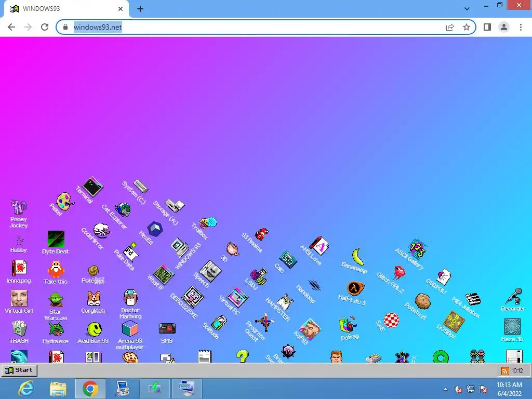Select the WINDOWS93 browser tab
This screenshot has height=399, width=532.
click(66, 9)
